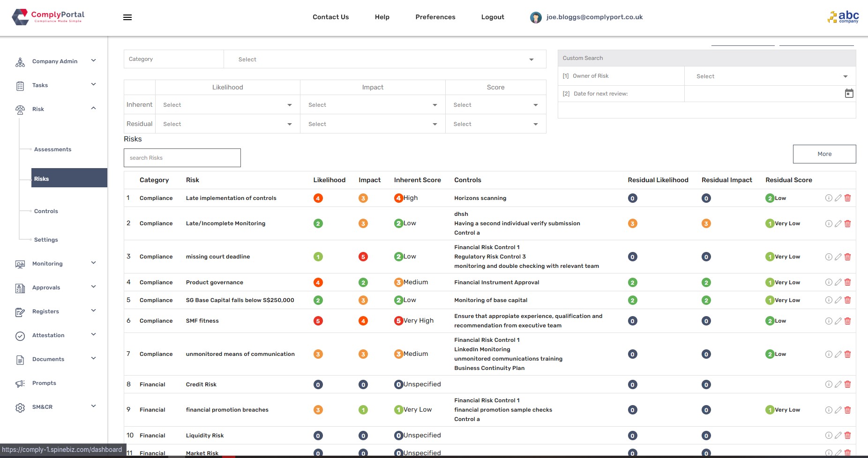Edit the missing court deadline risk

[x=838, y=257]
